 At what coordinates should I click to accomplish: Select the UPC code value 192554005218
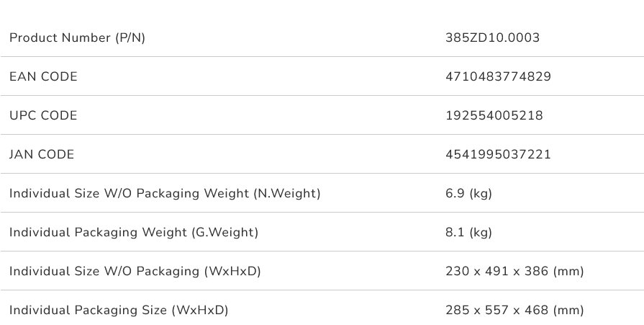pyautogui.click(x=494, y=115)
